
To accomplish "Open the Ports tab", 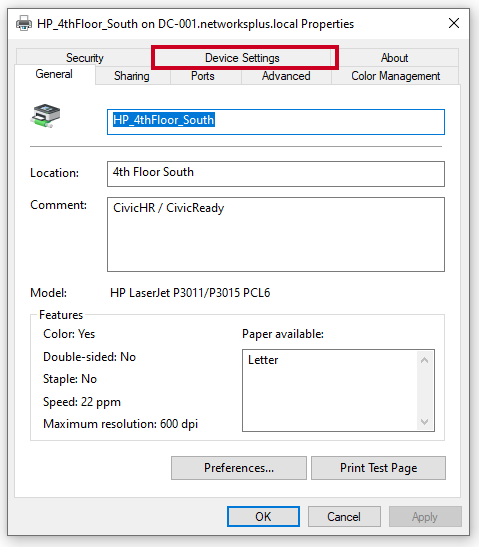I will click(x=203, y=76).
